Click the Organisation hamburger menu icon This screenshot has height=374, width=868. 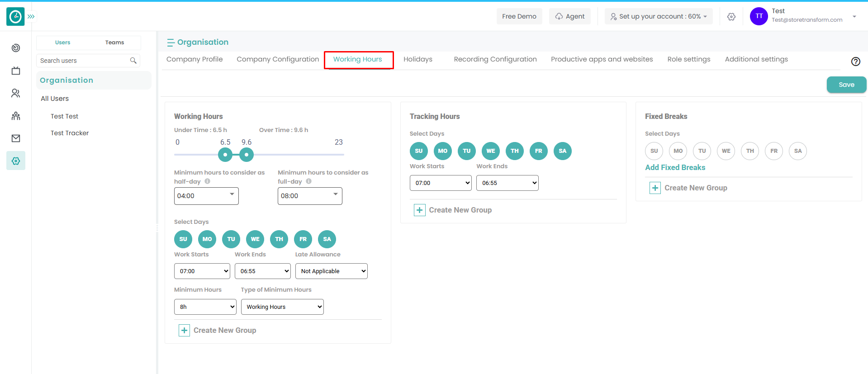point(171,43)
